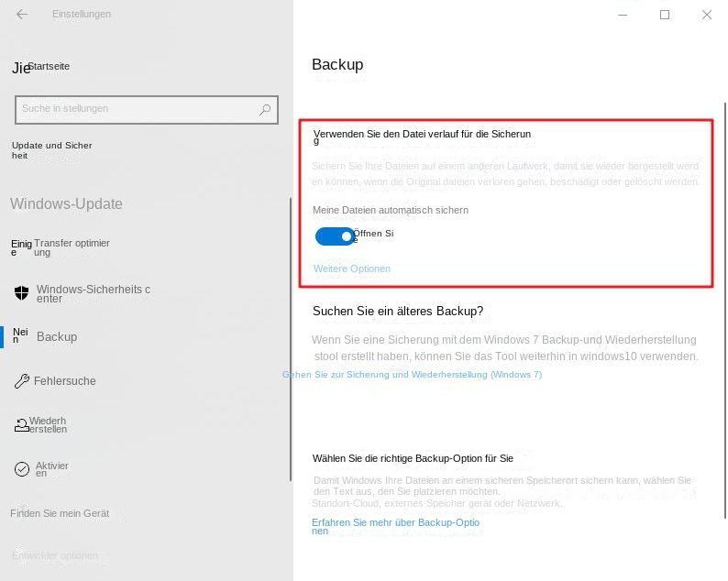
Task: Select Windows-Sicherheitscenter entry
Action: [94, 293]
